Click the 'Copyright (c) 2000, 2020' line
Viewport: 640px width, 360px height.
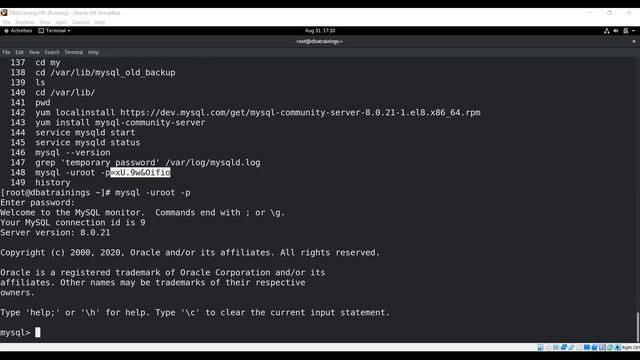(190, 252)
